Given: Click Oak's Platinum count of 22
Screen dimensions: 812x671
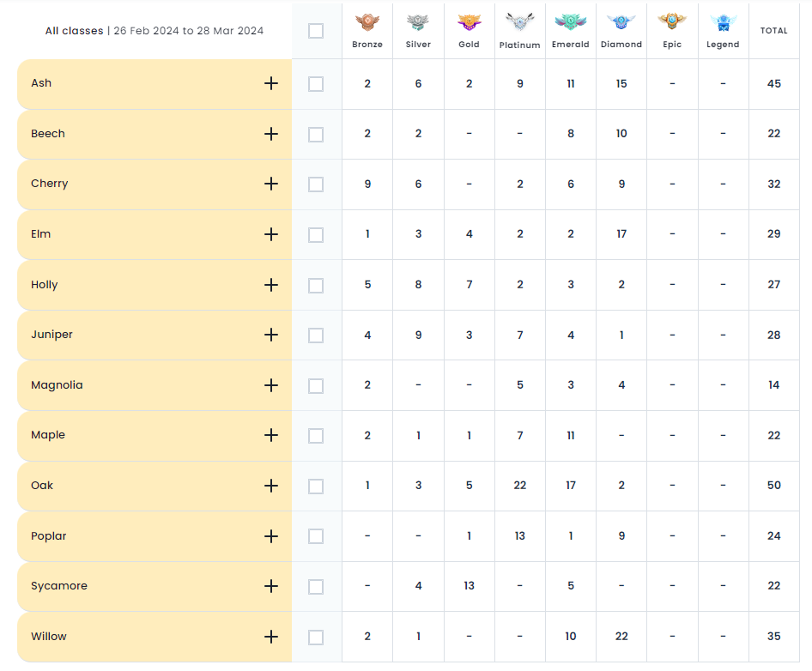Looking at the screenshot, I should pyautogui.click(x=520, y=485).
